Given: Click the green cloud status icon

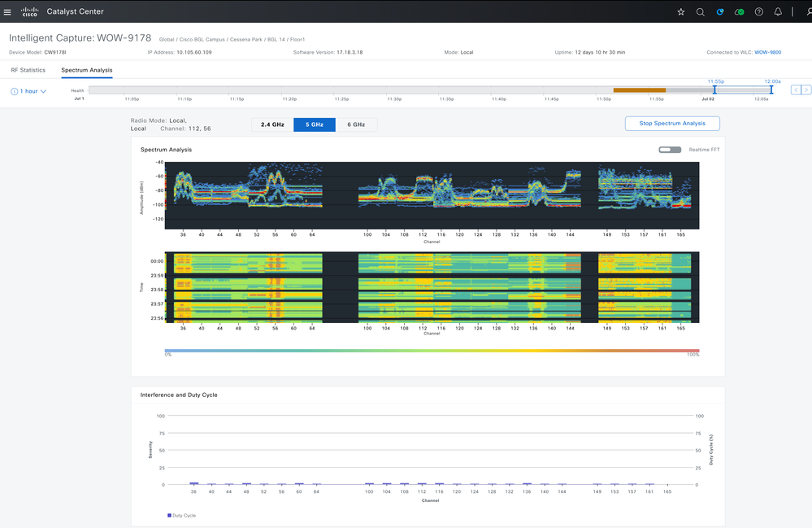Looking at the screenshot, I should 740,12.
